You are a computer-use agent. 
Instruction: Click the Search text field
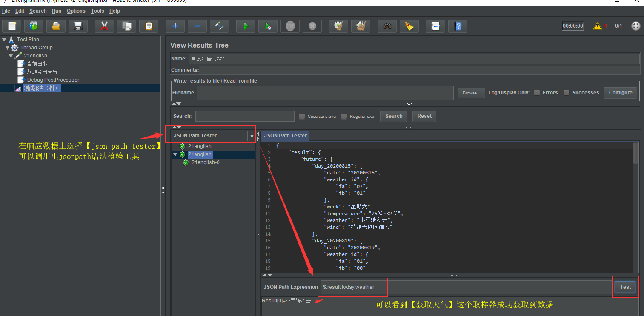[x=245, y=116]
